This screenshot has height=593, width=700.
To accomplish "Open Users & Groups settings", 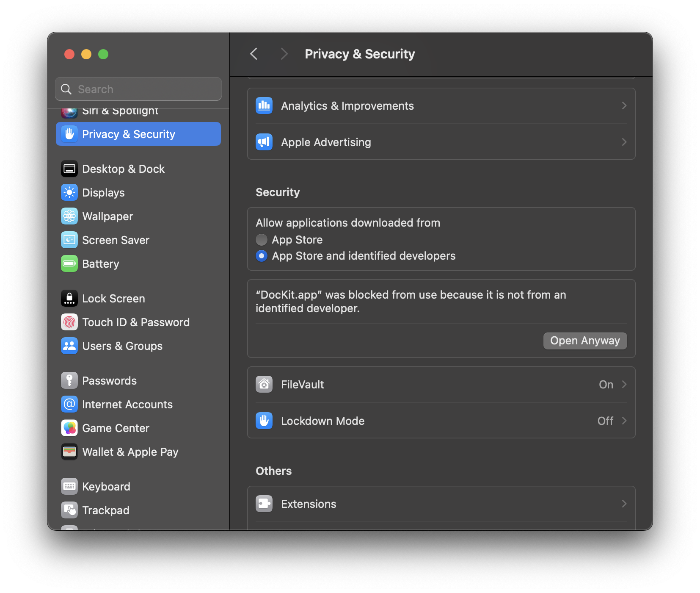I will pos(122,346).
